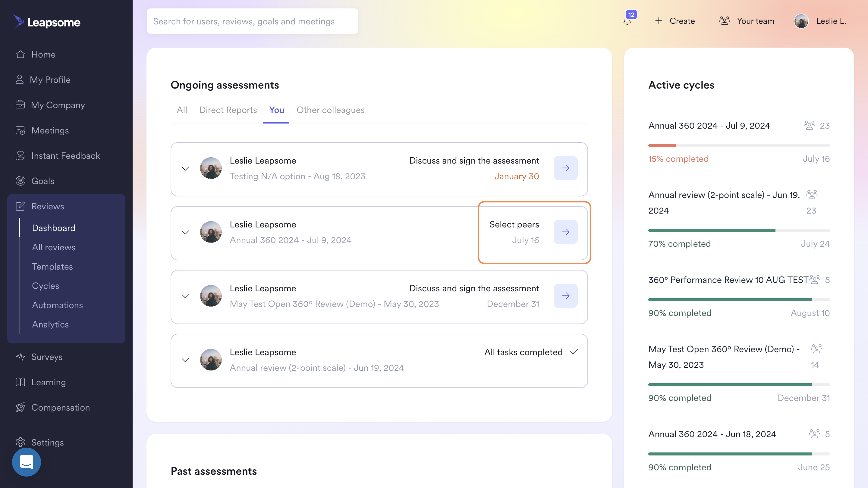Click the Create button label
Image resolution: width=868 pixels, height=488 pixels.
tap(682, 21)
